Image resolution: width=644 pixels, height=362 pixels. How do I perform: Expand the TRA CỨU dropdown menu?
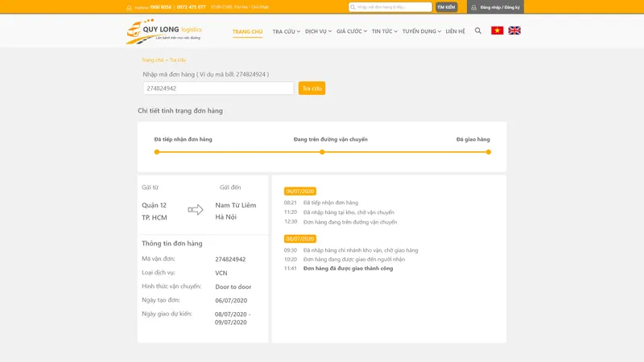287,31
